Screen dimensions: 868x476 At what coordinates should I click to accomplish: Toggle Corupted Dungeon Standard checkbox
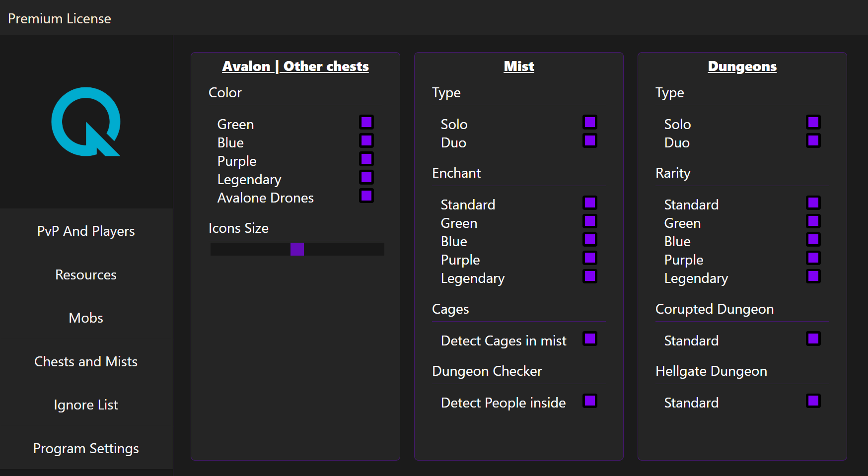click(x=813, y=339)
